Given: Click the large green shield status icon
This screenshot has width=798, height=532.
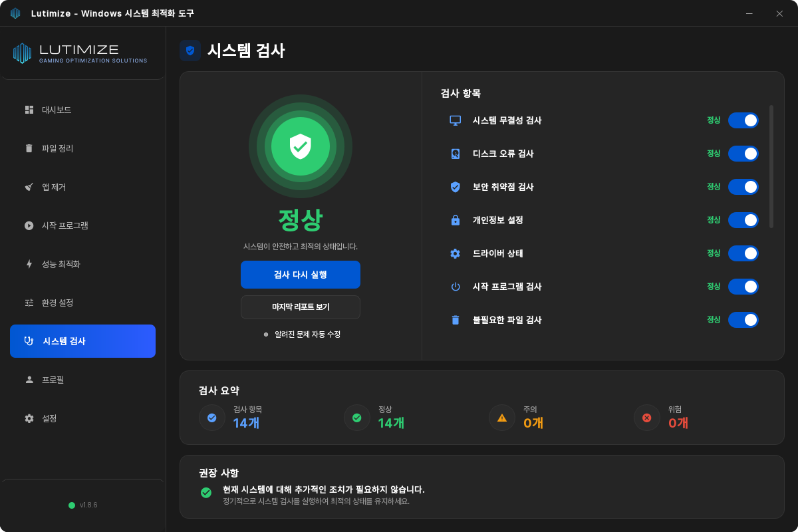Looking at the screenshot, I should pyautogui.click(x=301, y=146).
